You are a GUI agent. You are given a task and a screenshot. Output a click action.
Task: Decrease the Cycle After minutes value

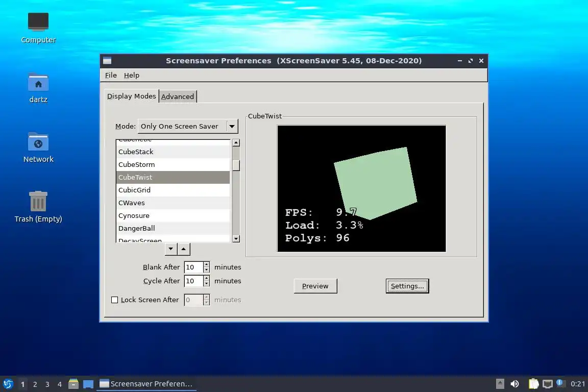coord(206,284)
